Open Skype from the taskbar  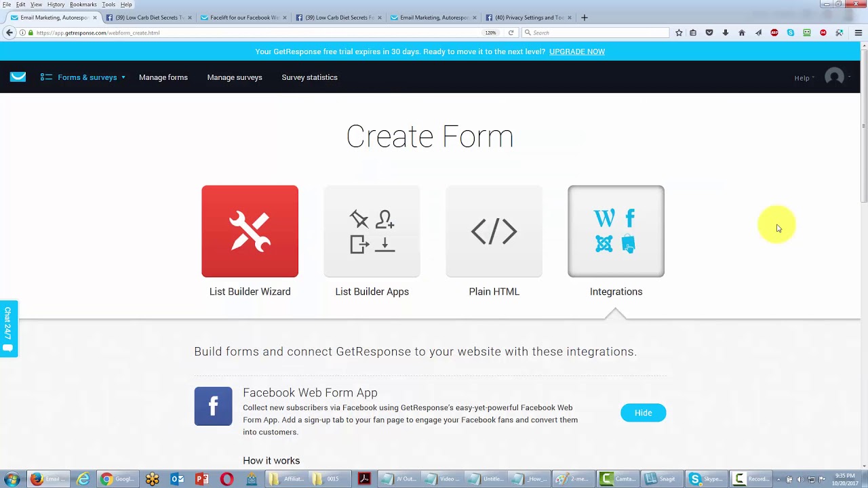706,479
